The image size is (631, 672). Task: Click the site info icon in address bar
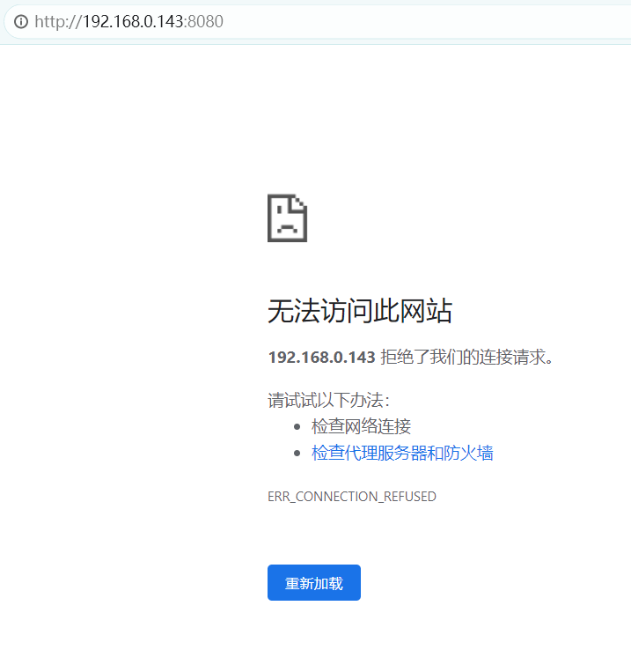pyautogui.click(x=21, y=21)
